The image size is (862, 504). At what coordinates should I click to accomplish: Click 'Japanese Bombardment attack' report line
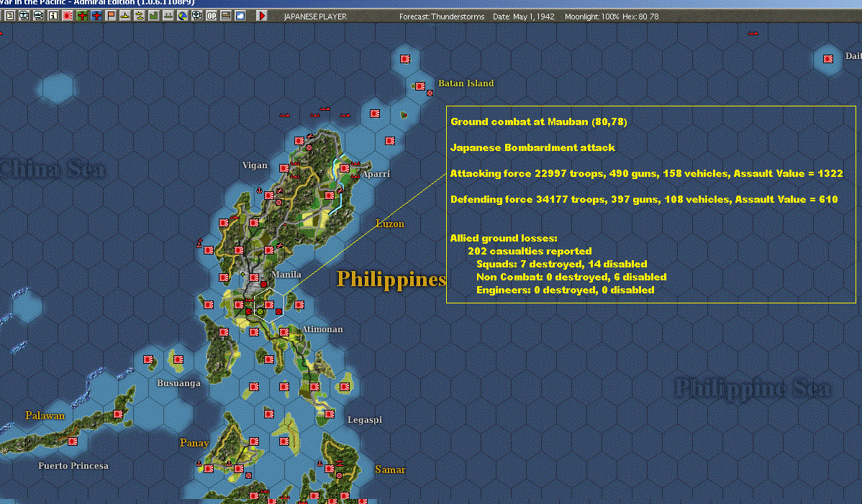pyautogui.click(x=532, y=147)
